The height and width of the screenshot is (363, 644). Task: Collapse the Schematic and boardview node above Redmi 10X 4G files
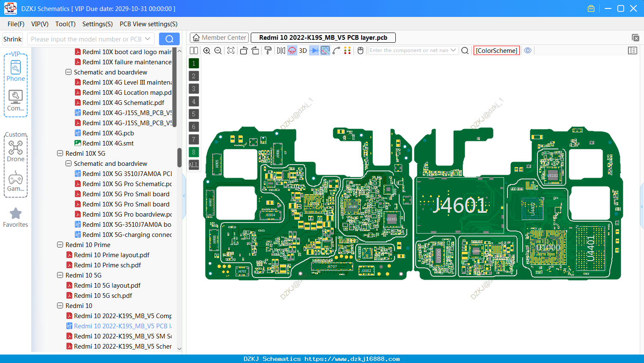[x=69, y=72]
